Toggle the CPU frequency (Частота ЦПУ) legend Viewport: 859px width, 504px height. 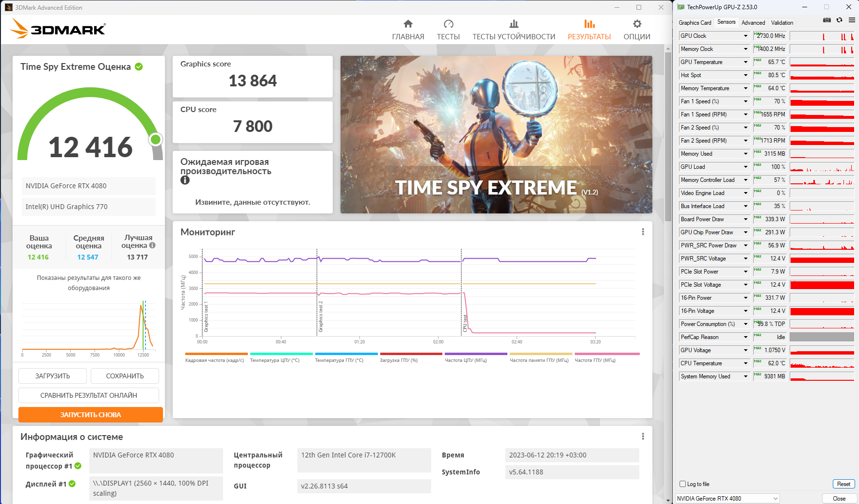click(476, 358)
